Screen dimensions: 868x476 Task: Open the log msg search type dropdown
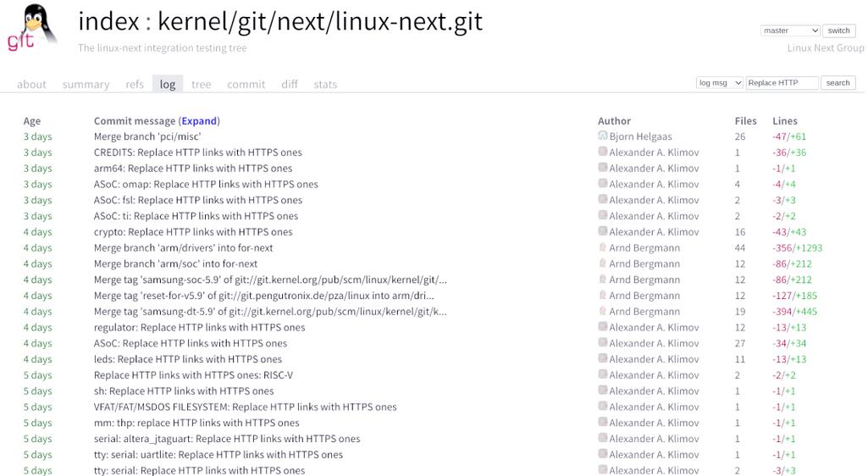click(719, 82)
